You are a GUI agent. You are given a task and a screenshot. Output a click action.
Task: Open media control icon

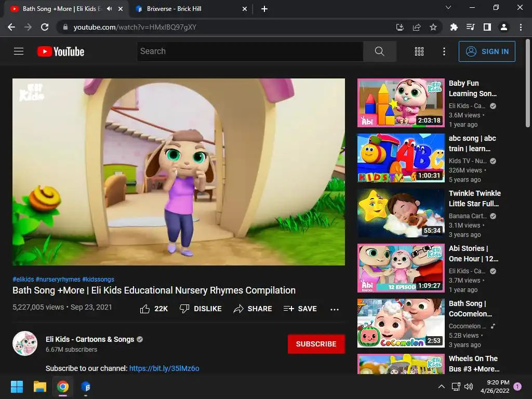click(x=470, y=27)
